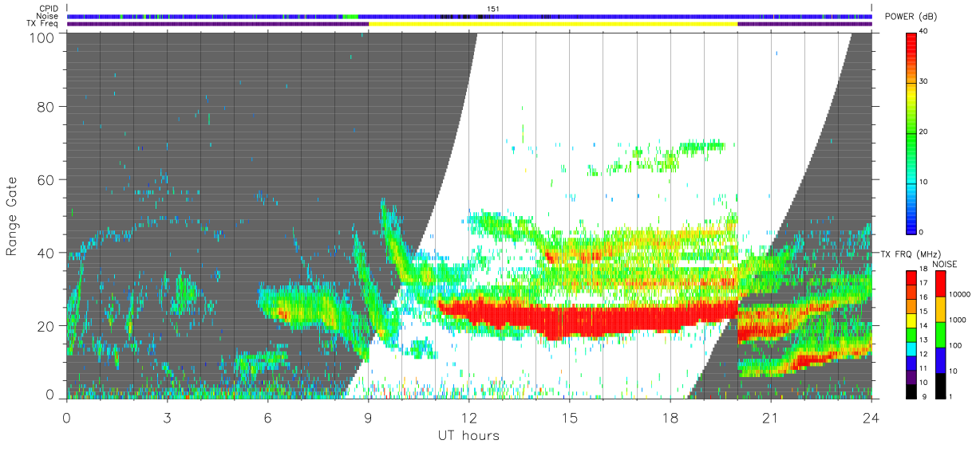The width and height of the screenshot is (980, 452).
Task: Click the POWER (dB) colorbar title
Action: pos(911,18)
